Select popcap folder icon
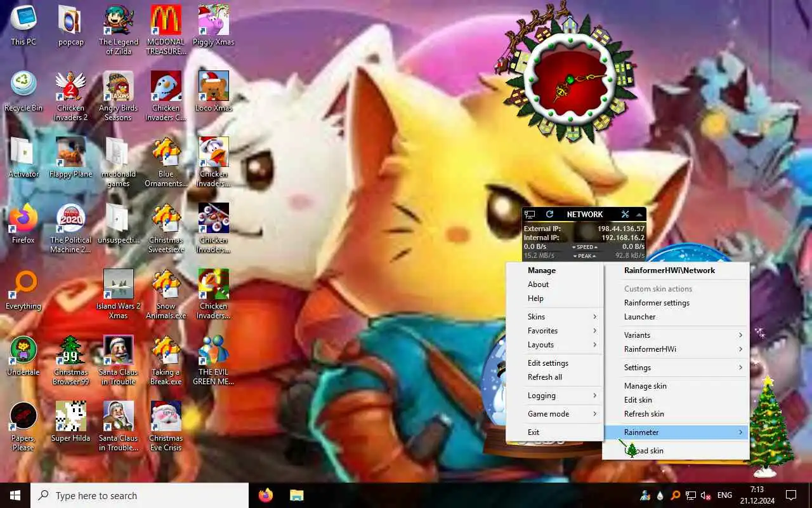The image size is (812, 508). point(71,27)
